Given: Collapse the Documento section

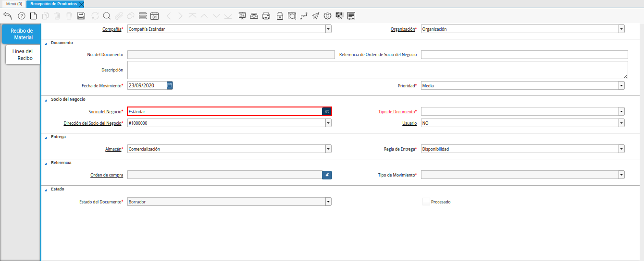Looking at the screenshot, I should [46, 43].
